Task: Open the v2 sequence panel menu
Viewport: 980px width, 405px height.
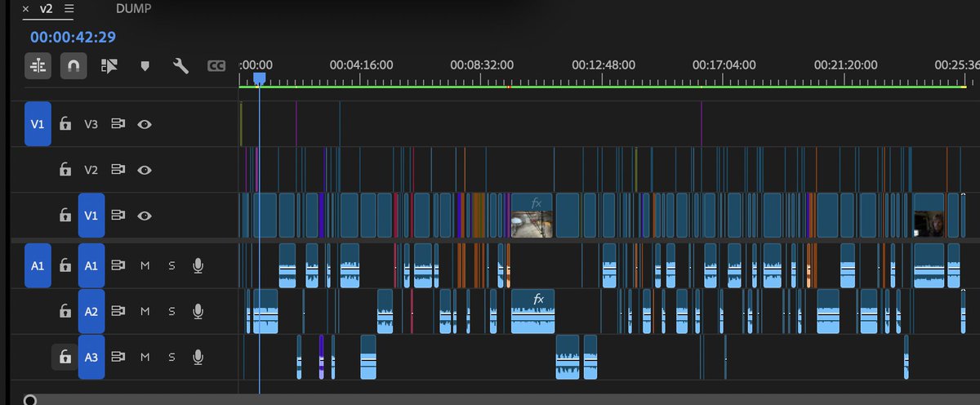Action: coord(68,9)
